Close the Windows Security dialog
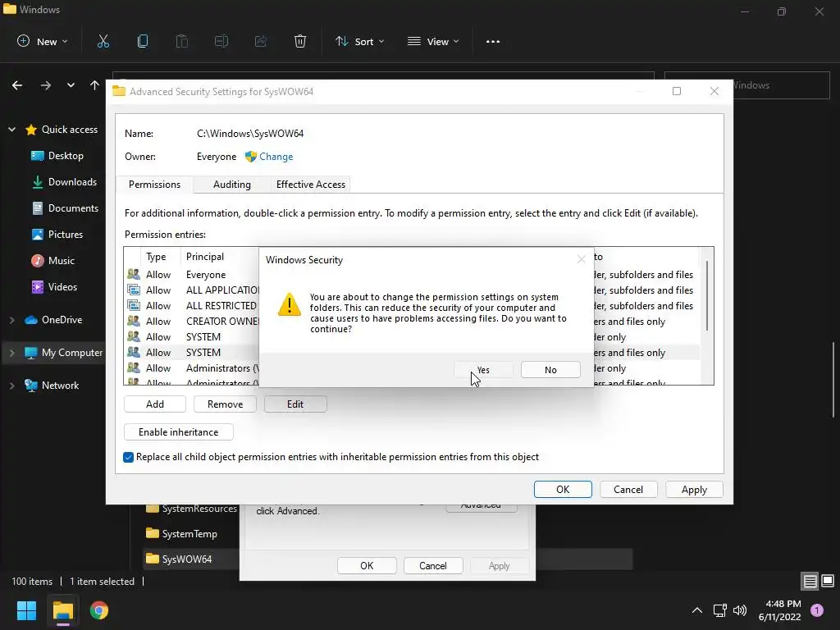The height and width of the screenshot is (630, 840). click(582, 259)
